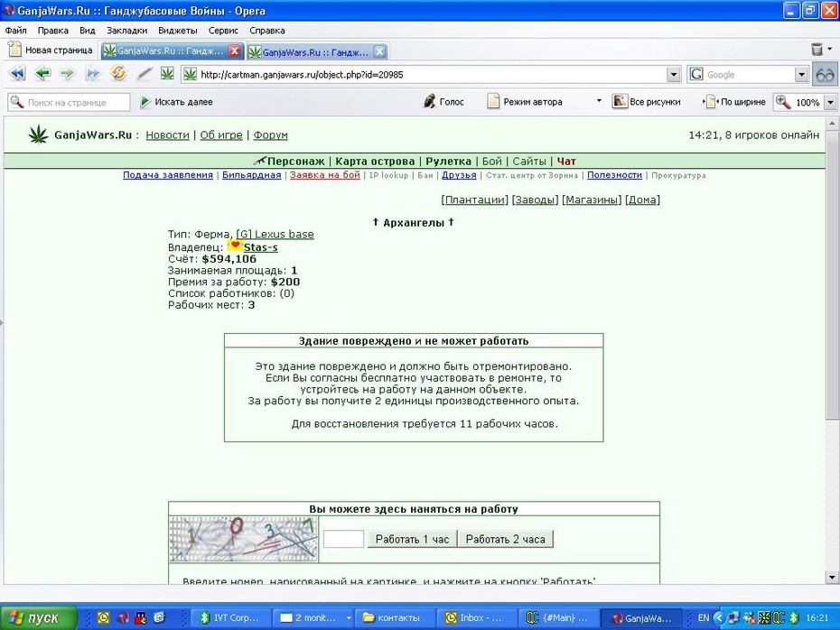Open the Windows пуск Start button
The height and width of the screenshot is (630, 840).
click(38, 617)
